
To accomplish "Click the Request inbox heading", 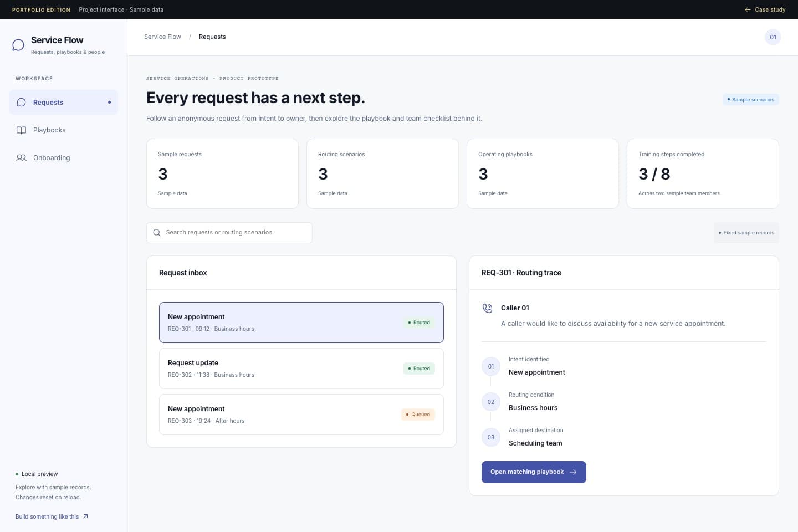I will (x=183, y=273).
